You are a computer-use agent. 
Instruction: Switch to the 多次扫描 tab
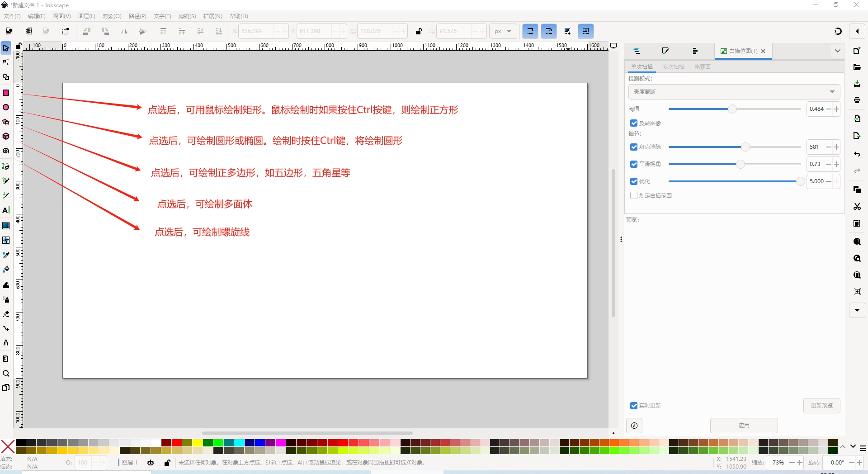(x=673, y=67)
